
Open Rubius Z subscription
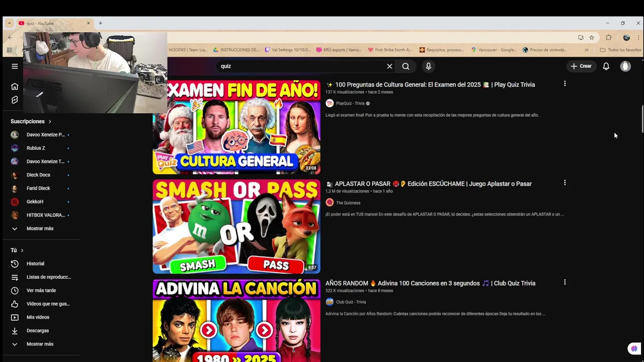coord(40,148)
